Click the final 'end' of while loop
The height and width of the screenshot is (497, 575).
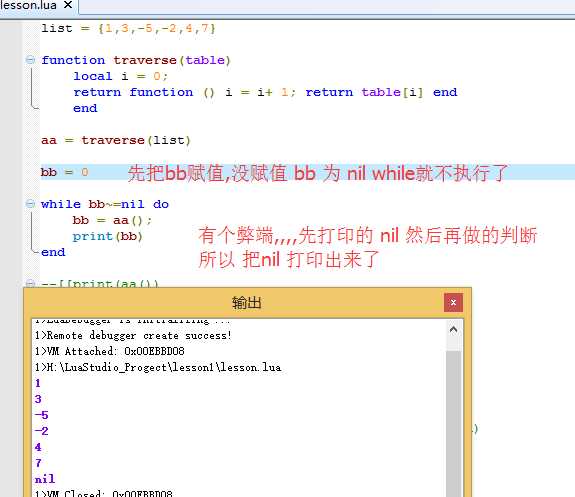coord(53,252)
